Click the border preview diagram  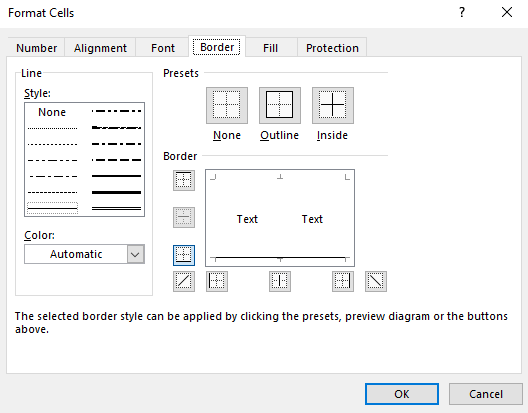point(280,218)
